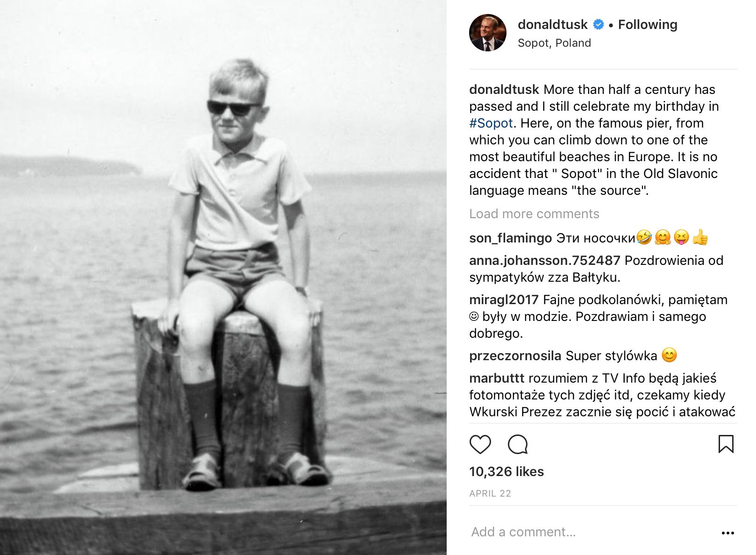This screenshot has height=555, width=756.
Task: Save post with the bookmark icon
Action: [726, 444]
